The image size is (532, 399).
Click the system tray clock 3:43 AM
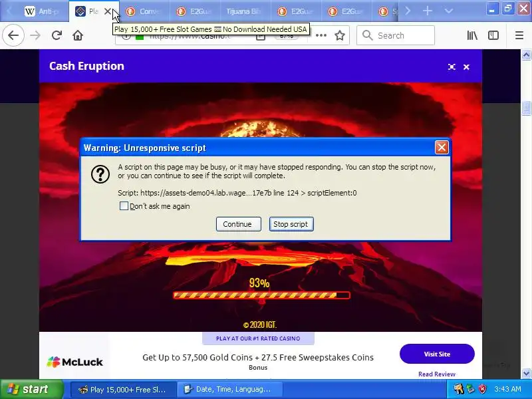click(507, 389)
